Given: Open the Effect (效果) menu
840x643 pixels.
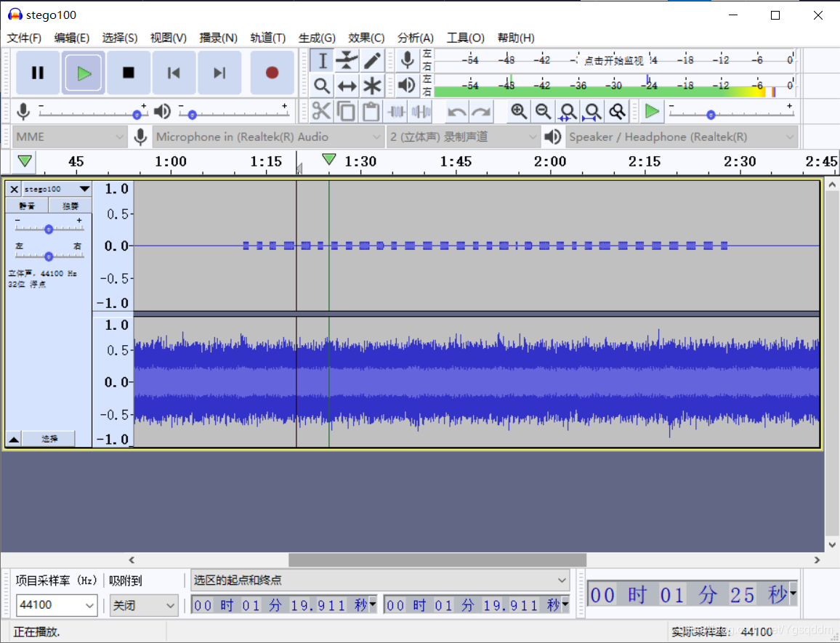Looking at the screenshot, I should coord(366,38).
